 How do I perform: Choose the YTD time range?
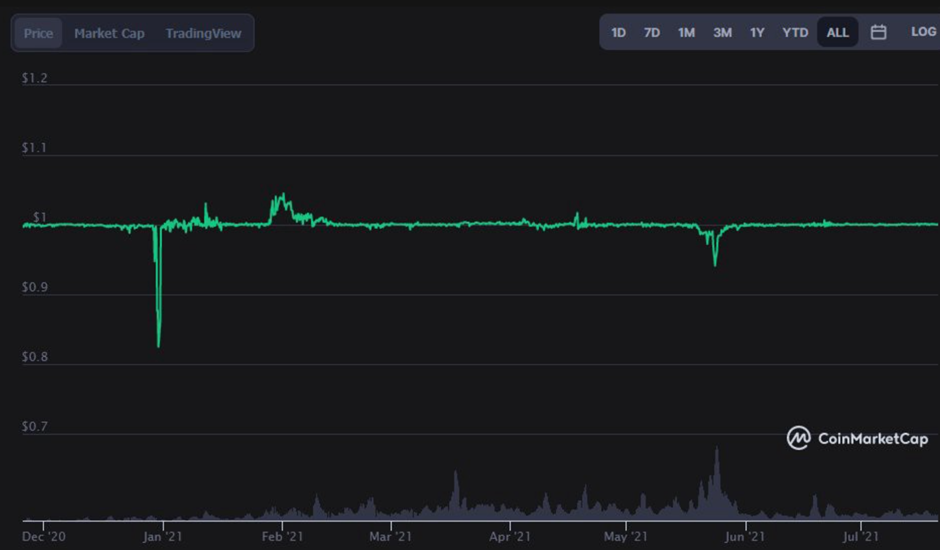click(795, 32)
